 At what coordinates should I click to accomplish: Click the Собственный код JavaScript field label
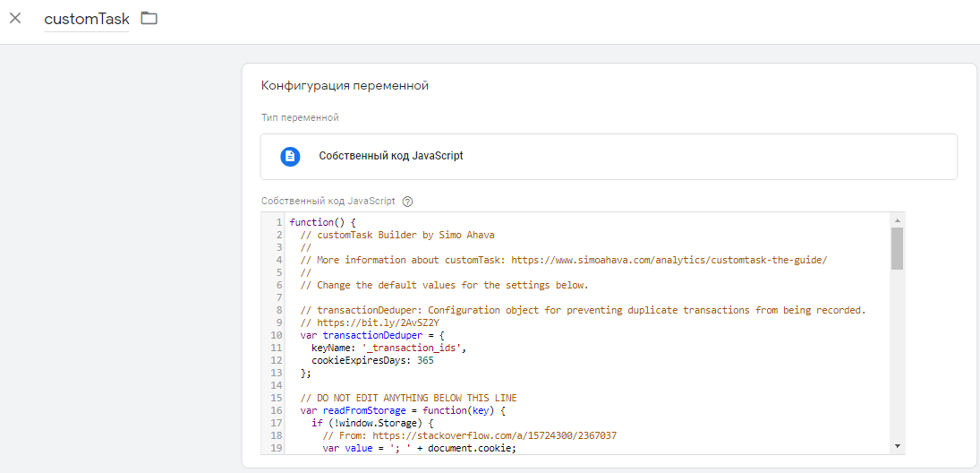coord(328,202)
